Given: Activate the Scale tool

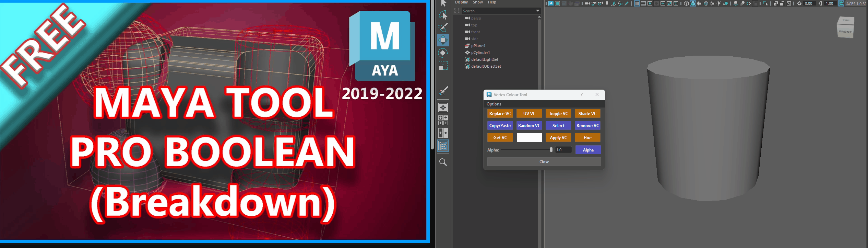Looking at the screenshot, I should pos(443,66).
